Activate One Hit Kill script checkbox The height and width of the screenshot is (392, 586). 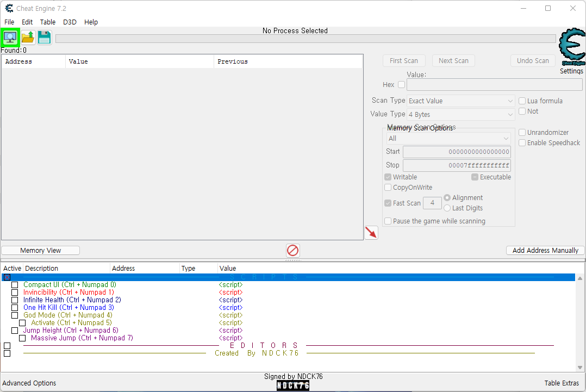pos(15,308)
